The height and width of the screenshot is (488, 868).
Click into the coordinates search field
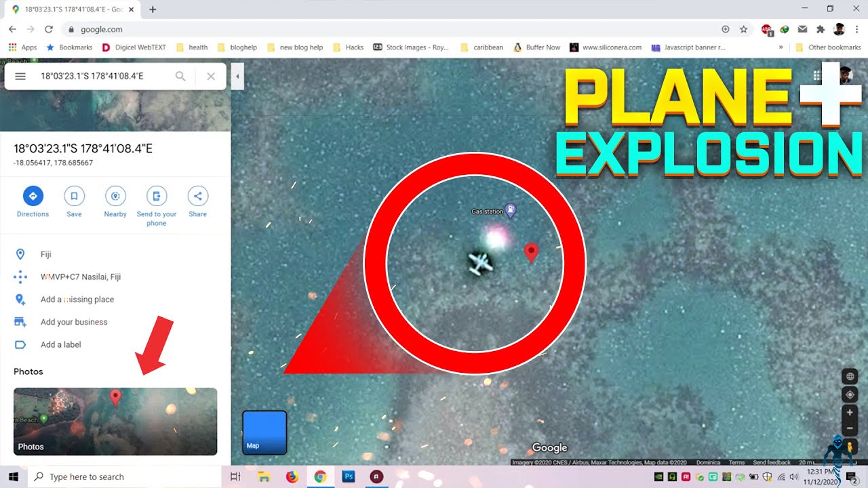102,77
